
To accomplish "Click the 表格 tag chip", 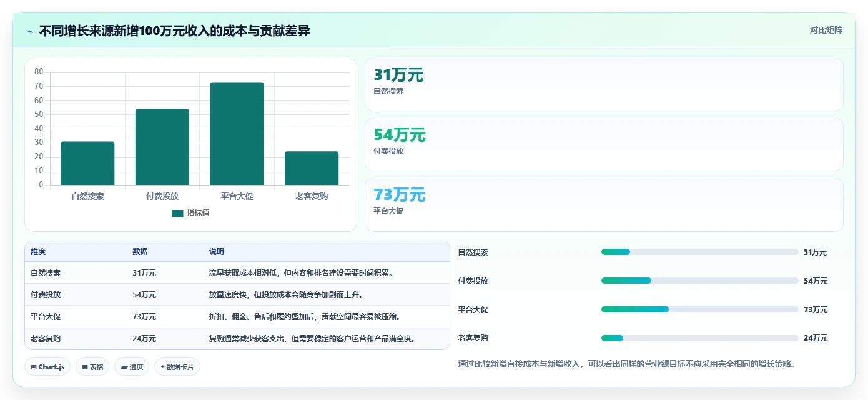I will tap(93, 367).
